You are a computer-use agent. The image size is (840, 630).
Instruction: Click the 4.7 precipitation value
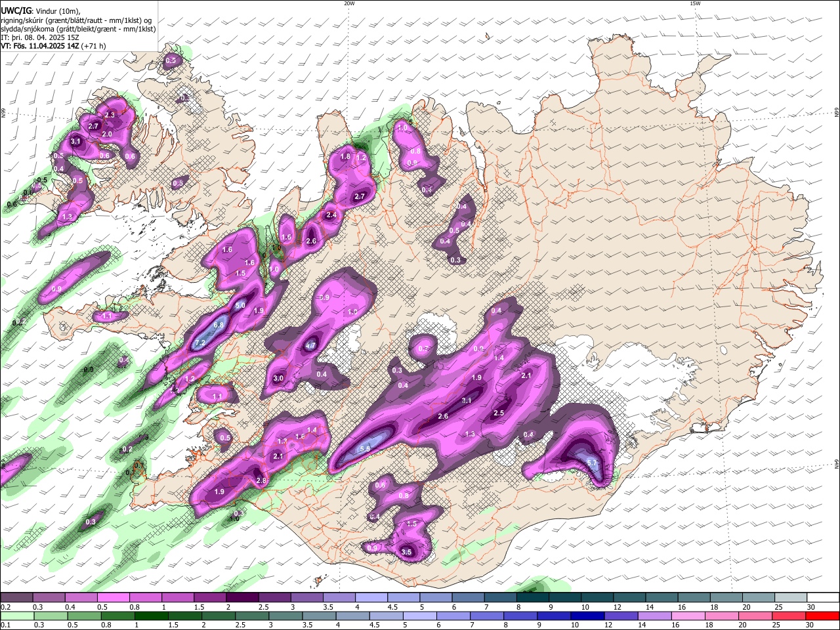[x=311, y=345]
